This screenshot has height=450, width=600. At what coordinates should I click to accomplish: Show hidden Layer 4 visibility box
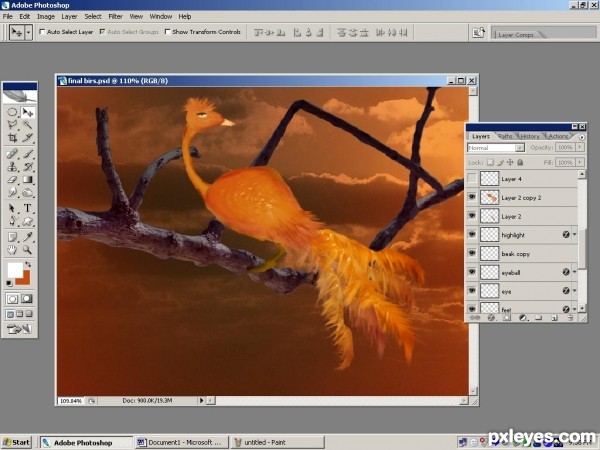click(x=472, y=178)
